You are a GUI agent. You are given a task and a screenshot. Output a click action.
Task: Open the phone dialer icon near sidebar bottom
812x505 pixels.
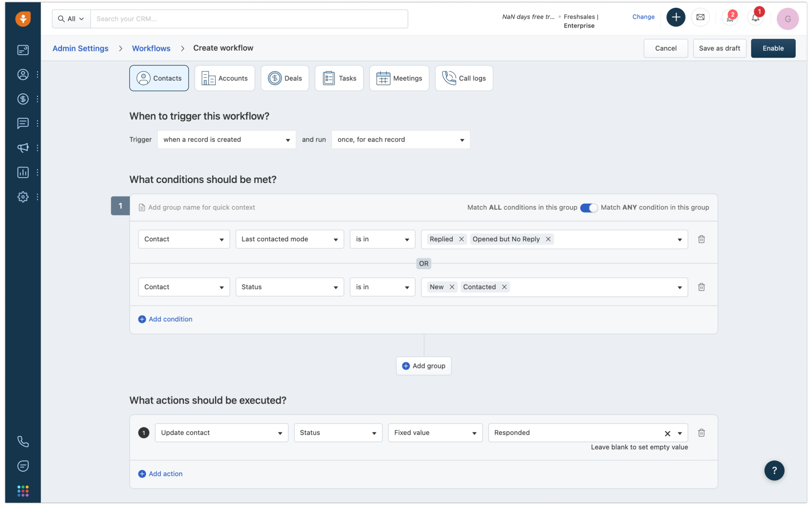(x=23, y=442)
